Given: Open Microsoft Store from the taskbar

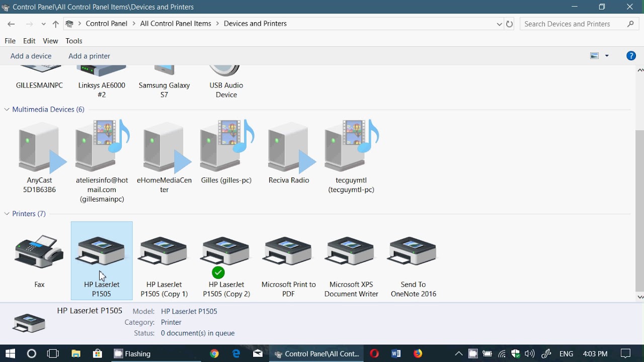Looking at the screenshot, I should (x=98, y=353).
